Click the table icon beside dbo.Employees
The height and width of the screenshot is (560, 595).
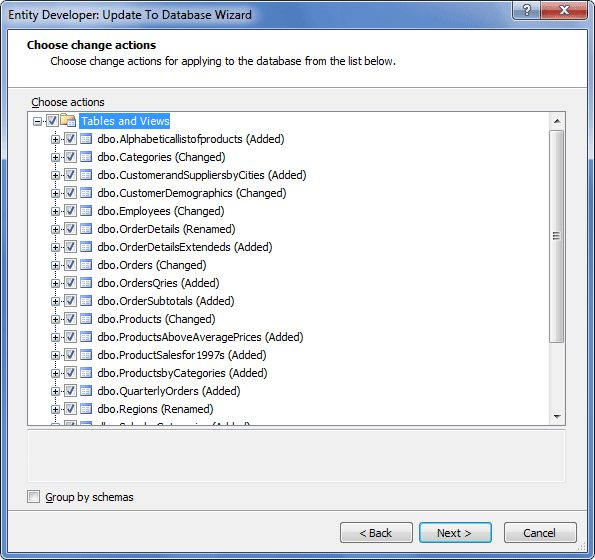pyautogui.click(x=86, y=211)
